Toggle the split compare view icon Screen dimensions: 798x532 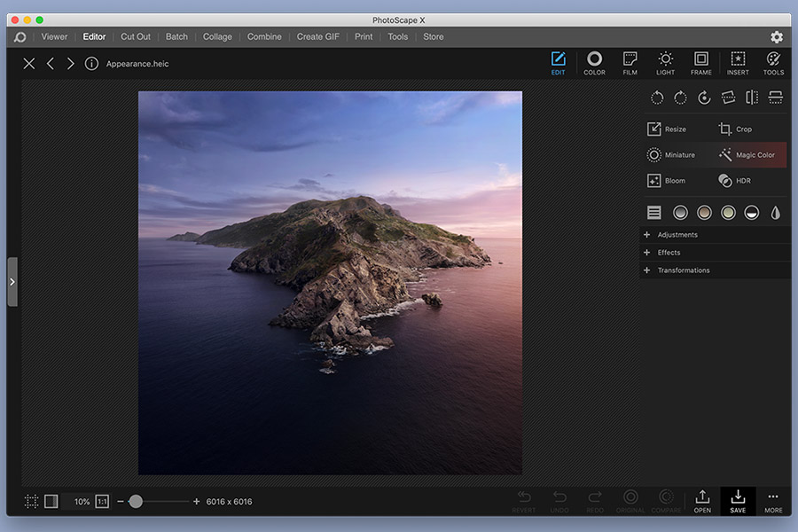[x=51, y=502]
